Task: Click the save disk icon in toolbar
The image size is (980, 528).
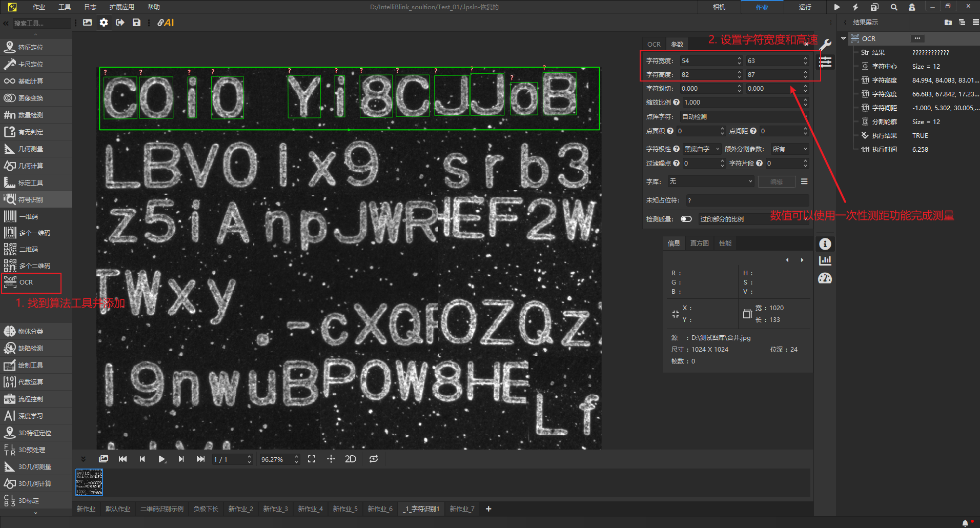Action: tap(136, 23)
